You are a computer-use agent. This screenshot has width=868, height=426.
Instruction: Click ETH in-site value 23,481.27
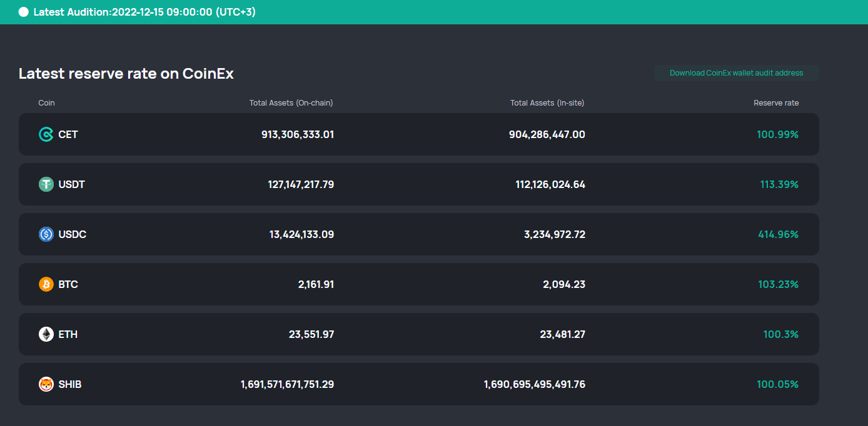[563, 334]
